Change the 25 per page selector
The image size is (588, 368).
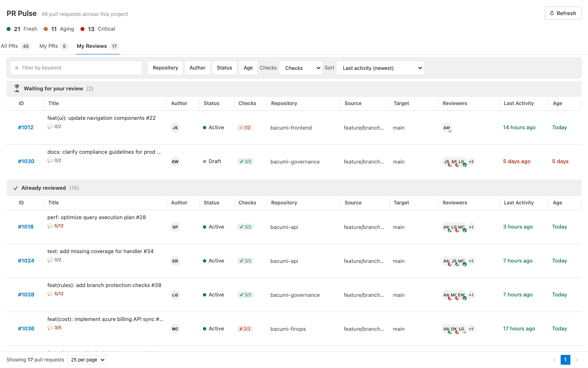tap(87, 360)
